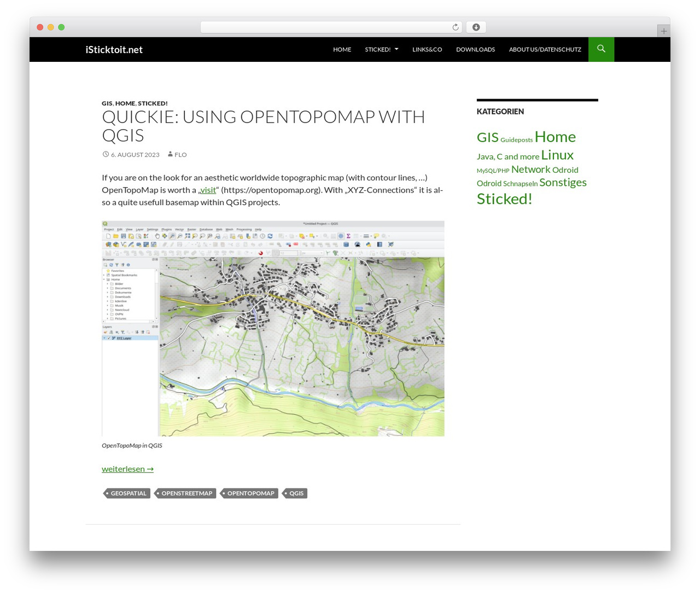700x593 pixels.
Task: Select GIS in the Kategorien cloud
Action: click(x=487, y=137)
